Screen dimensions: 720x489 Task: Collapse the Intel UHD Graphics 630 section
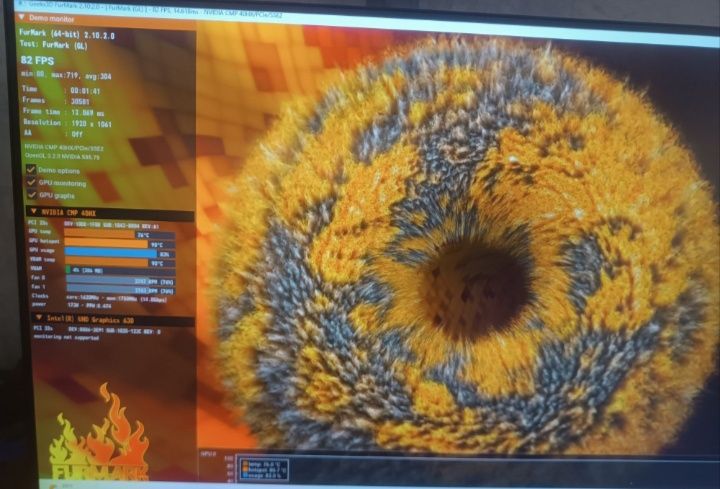tap(39, 318)
